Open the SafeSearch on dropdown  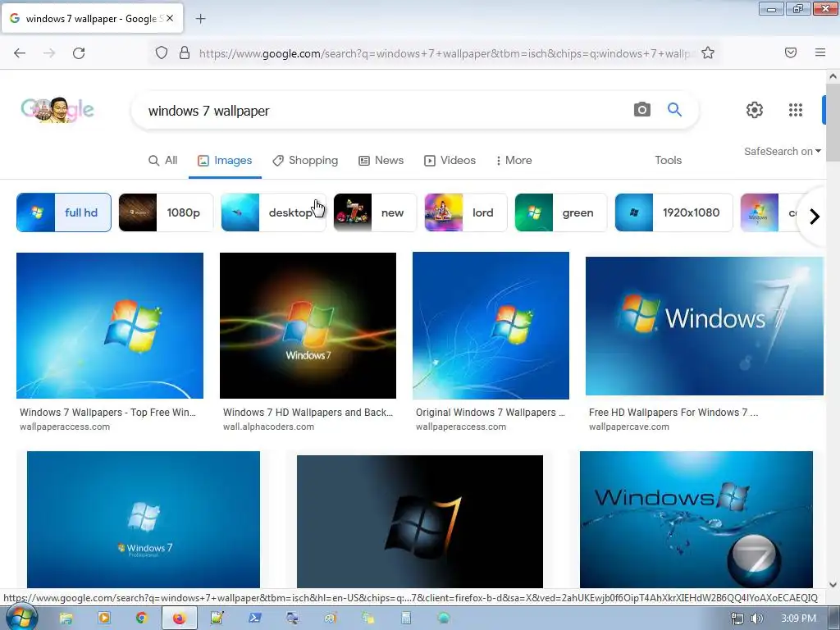coord(782,152)
